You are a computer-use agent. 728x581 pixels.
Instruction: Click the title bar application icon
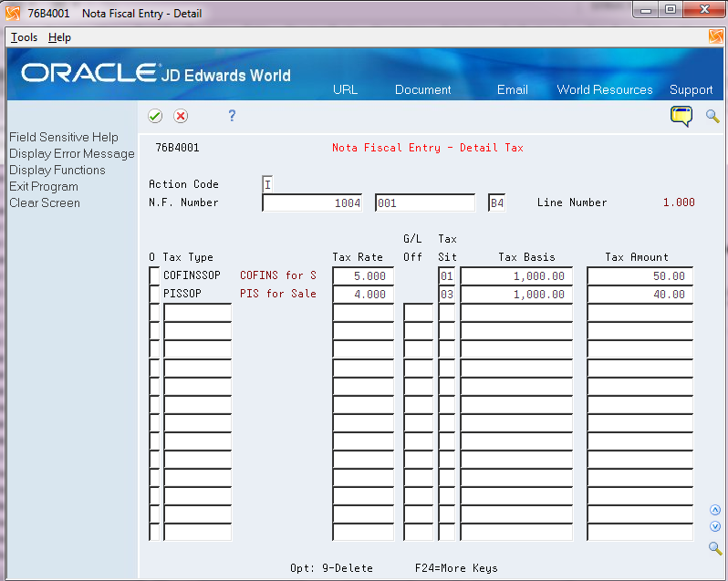pyautogui.click(x=13, y=13)
